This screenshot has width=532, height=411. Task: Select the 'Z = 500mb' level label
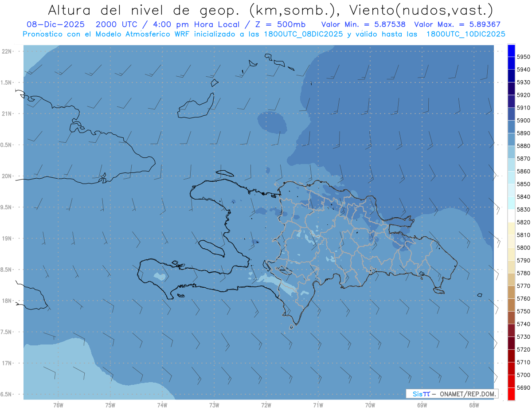pos(280,25)
